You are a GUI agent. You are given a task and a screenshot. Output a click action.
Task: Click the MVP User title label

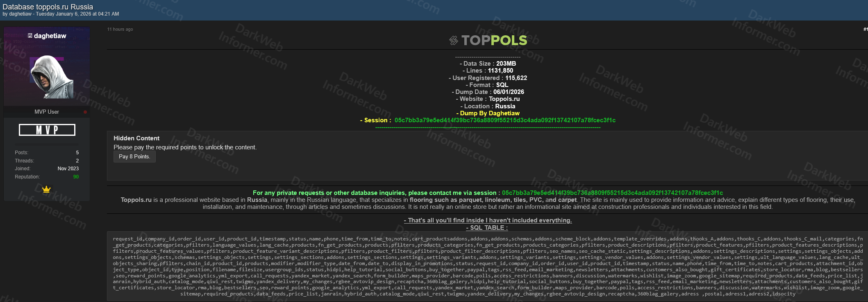pyautogui.click(x=47, y=112)
